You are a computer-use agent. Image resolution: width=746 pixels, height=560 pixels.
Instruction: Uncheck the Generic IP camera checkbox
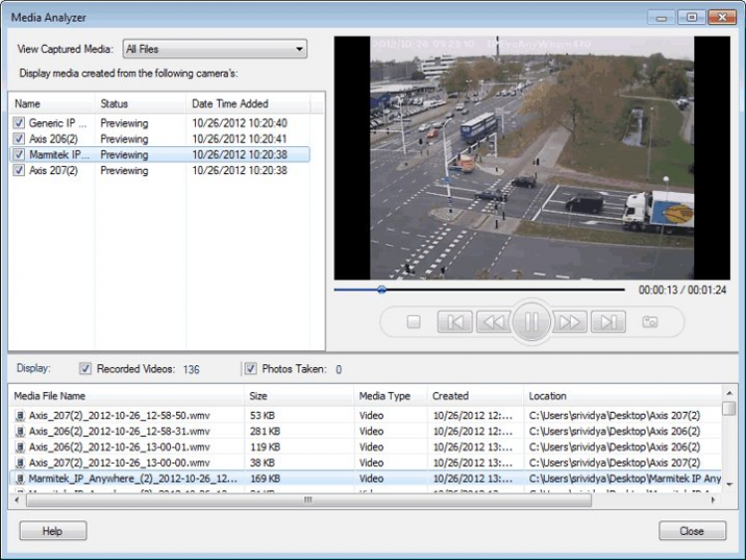tap(19, 123)
